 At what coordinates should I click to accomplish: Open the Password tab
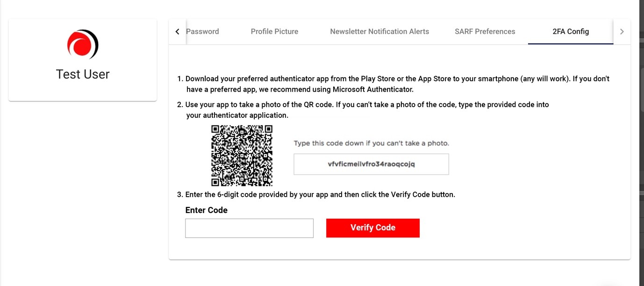[202, 32]
